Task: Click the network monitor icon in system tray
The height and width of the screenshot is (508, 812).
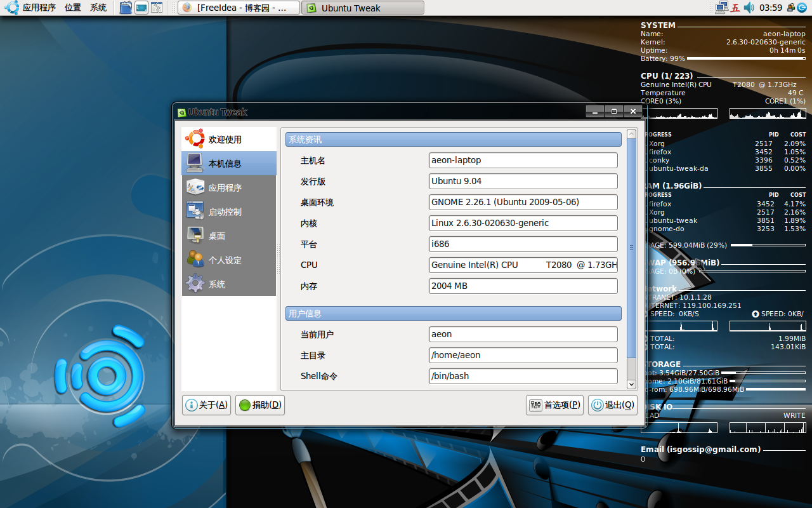Action: [721, 8]
